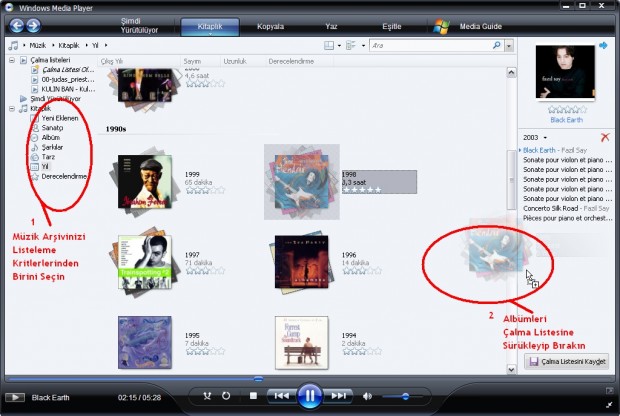This screenshot has width=620, height=416.
Task: Click the playback seek bar handle
Action: point(258,379)
